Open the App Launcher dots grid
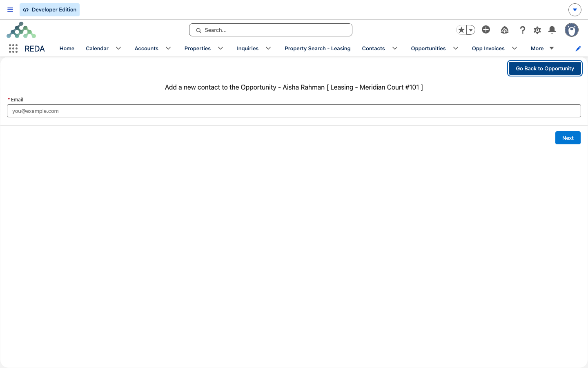The width and height of the screenshot is (588, 368). [13, 49]
